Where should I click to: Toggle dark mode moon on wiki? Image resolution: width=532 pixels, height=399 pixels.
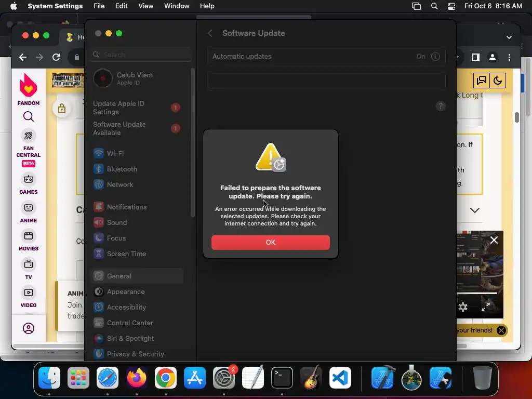498,81
